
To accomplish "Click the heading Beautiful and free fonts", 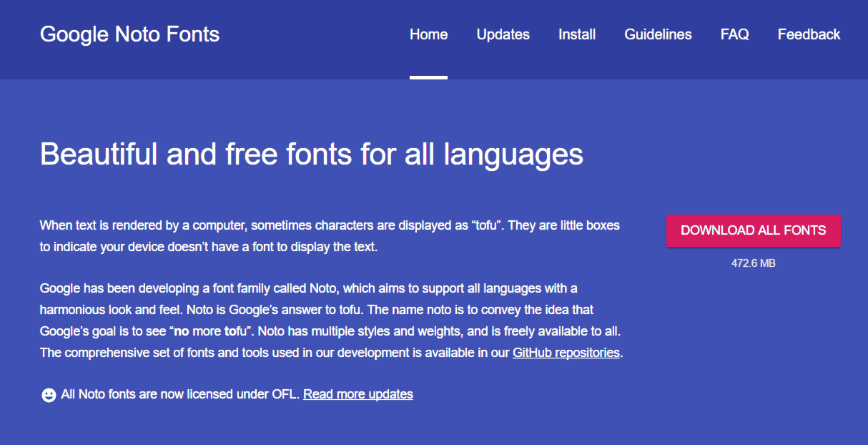I will 311,154.
